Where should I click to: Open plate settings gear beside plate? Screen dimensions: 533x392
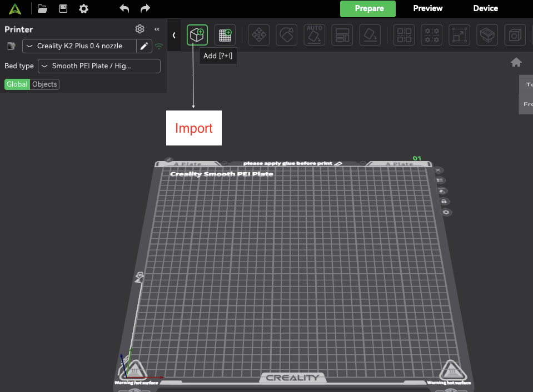point(446,212)
